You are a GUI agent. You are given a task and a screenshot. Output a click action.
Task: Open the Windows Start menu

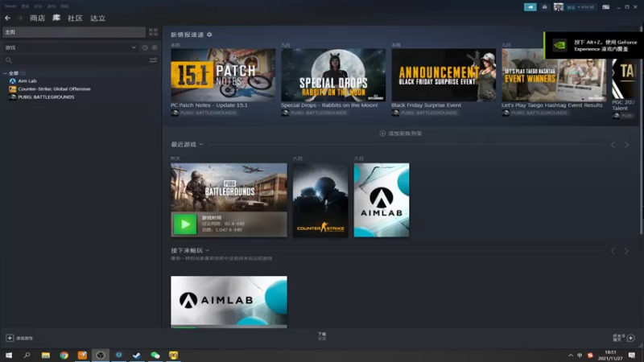pyautogui.click(x=9, y=355)
